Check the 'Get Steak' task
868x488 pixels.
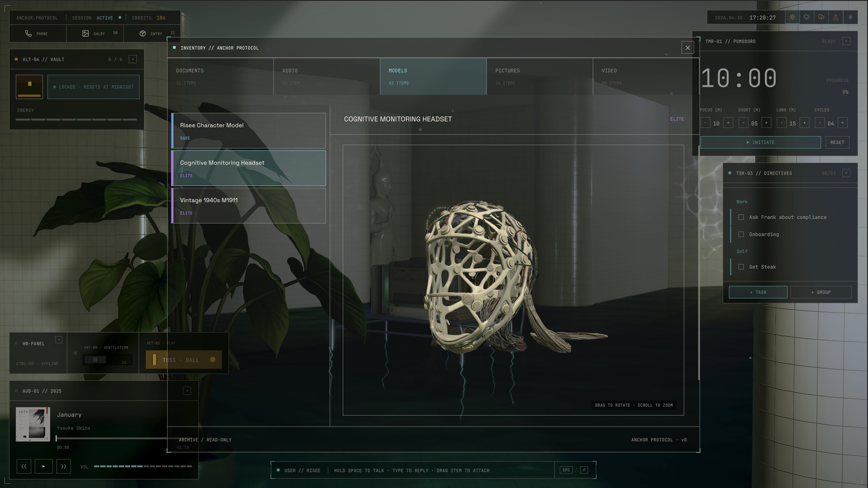click(741, 267)
